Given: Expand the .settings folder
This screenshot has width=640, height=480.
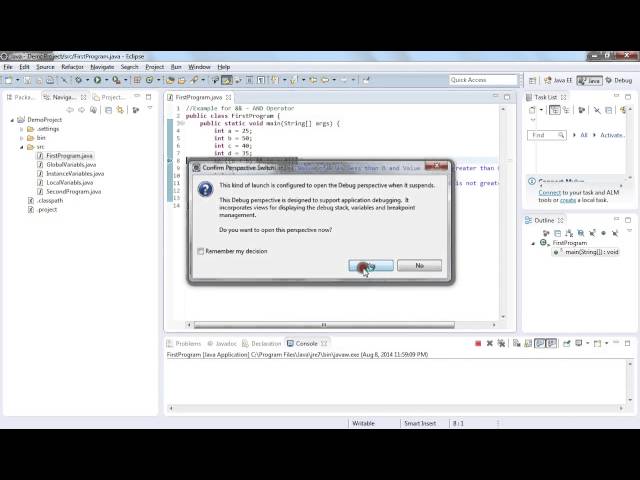Looking at the screenshot, I should 22,129.
